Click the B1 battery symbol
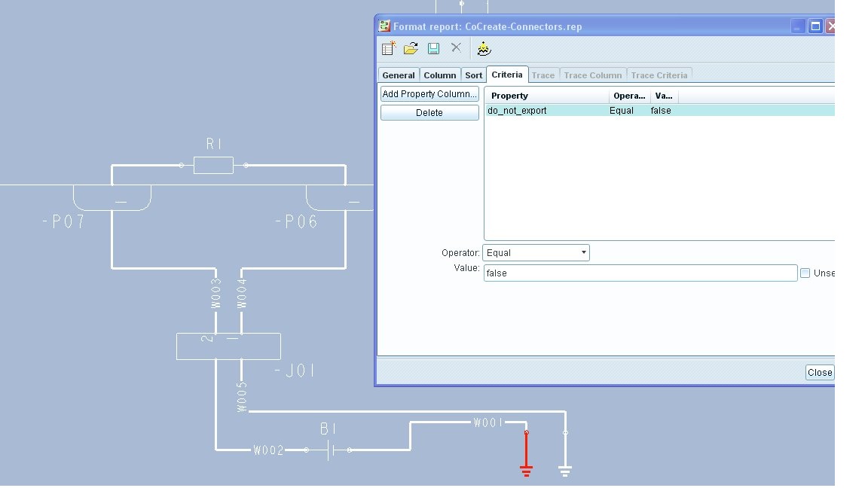868x488 pixels. pos(331,450)
